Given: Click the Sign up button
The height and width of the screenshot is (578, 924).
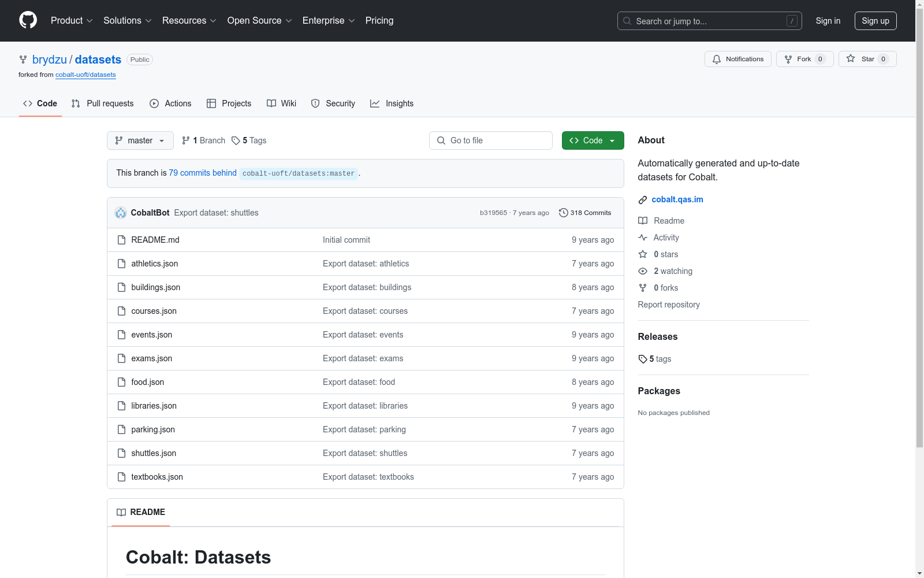Looking at the screenshot, I should pyautogui.click(x=875, y=21).
